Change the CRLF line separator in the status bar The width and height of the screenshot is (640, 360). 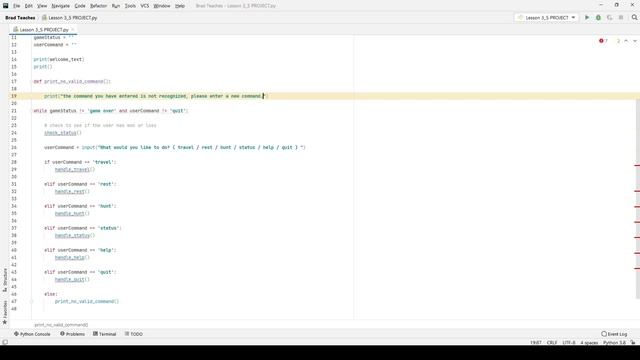tap(552, 342)
